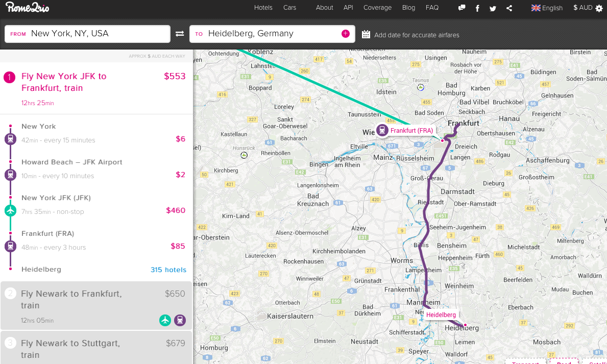
Task: Swap origin and destination with the arrows icon
Action: coord(180,34)
